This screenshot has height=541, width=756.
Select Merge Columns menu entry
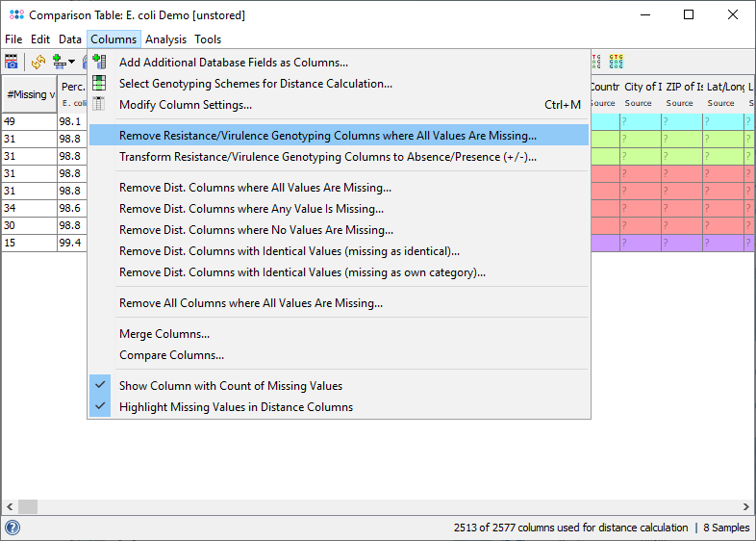coord(164,334)
